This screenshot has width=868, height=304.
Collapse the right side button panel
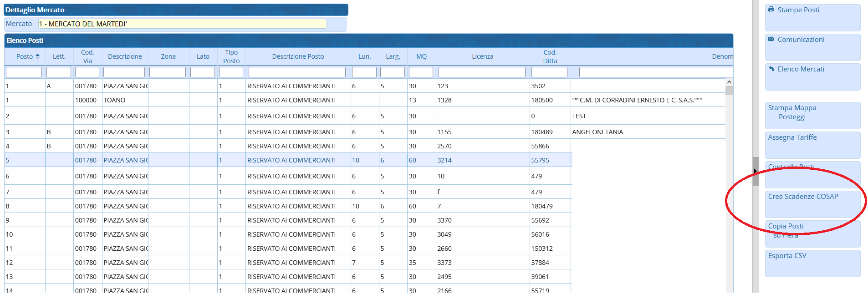click(755, 171)
